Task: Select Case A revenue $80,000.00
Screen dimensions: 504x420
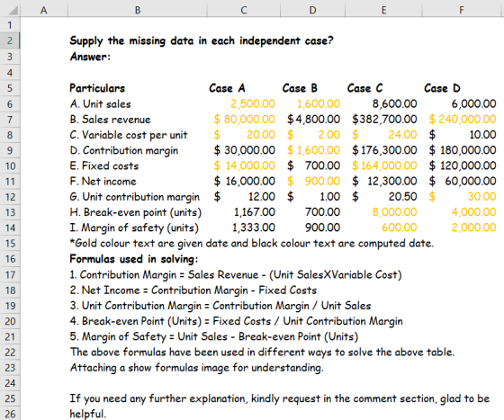Action: point(244,120)
